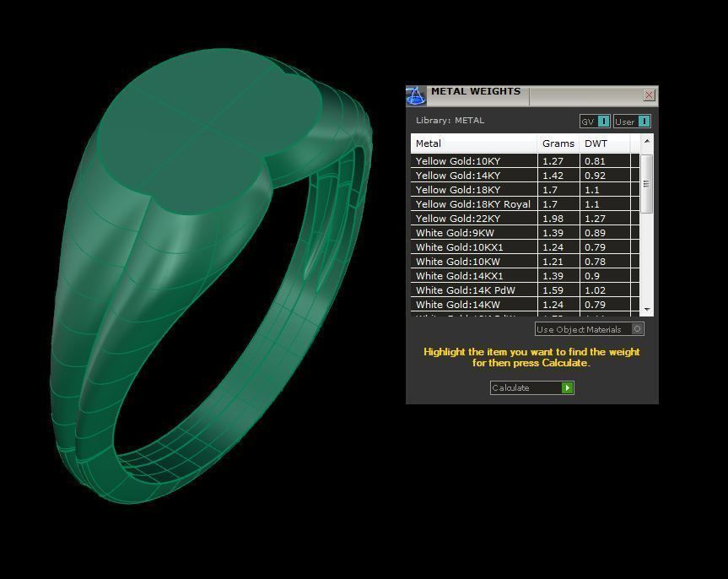Click the 1.02 DWT value
Viewport: 728px width, 579px height.
point(596,291)
